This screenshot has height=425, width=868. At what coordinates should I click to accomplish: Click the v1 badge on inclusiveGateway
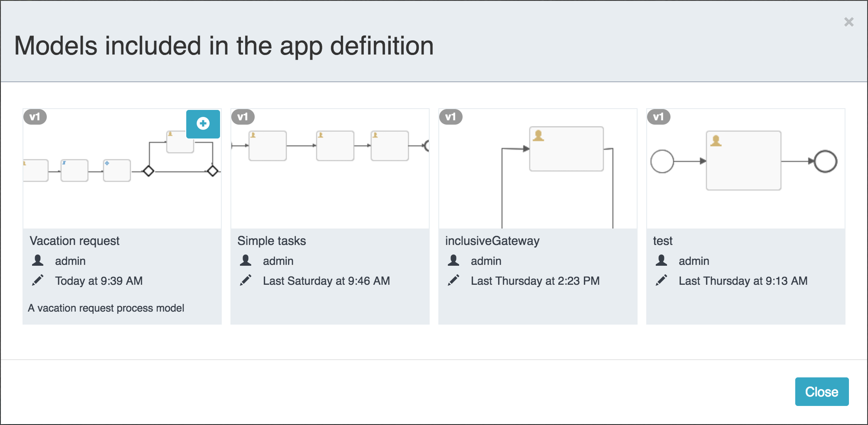[x=451, y=117]
